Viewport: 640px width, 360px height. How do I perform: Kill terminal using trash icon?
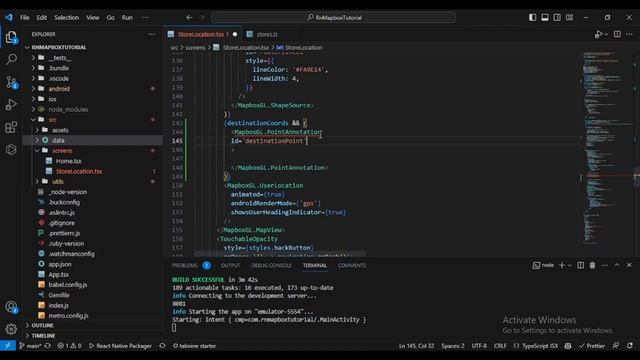[x=593, y=265]
